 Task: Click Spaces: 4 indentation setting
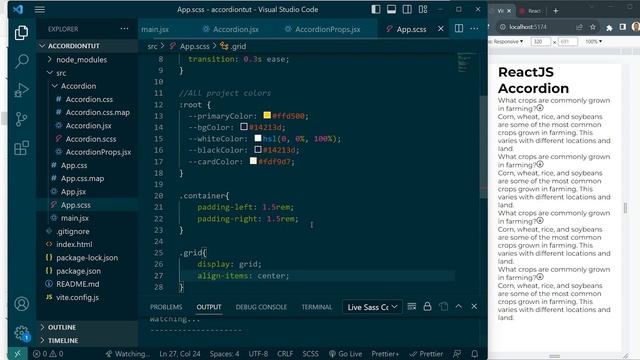point(224,353)
